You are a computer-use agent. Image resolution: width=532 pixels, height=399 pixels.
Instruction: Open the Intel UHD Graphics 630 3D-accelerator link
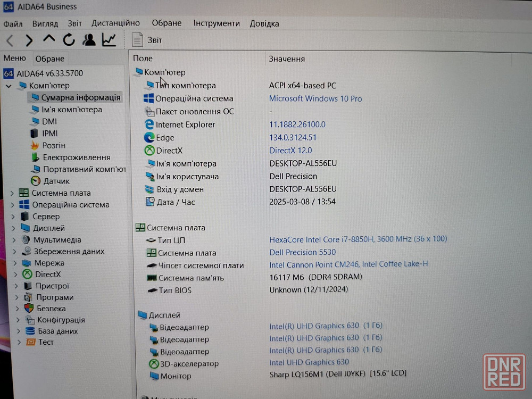point(309,362)
